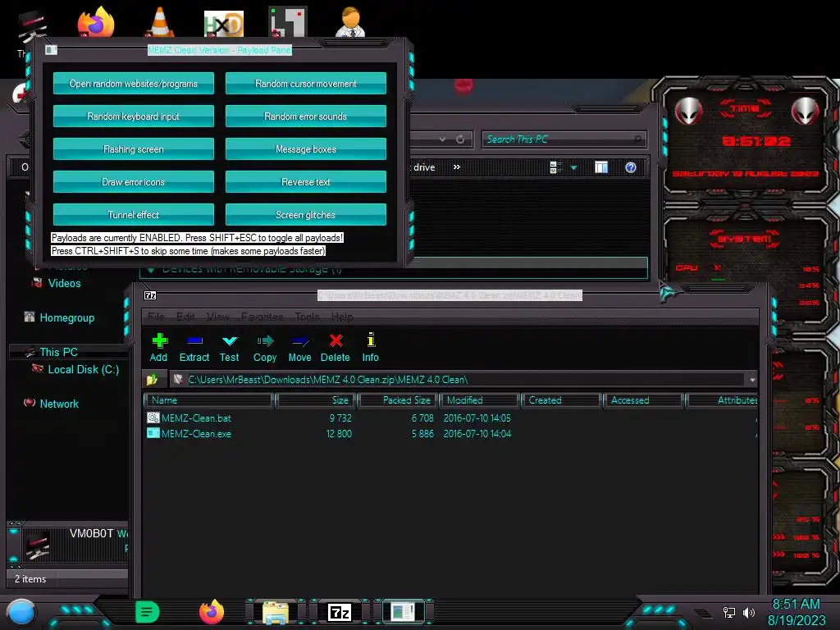This screenshot has height=630, width=840.
Task: Sort by Modified column in 7-Zip
Action: tap(479, 400)
